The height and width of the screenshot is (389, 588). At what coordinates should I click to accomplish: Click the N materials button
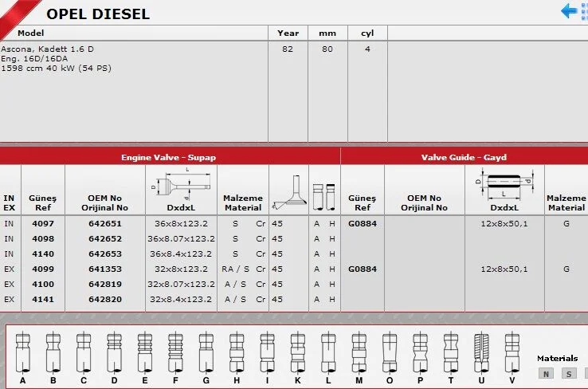point(546,373)
